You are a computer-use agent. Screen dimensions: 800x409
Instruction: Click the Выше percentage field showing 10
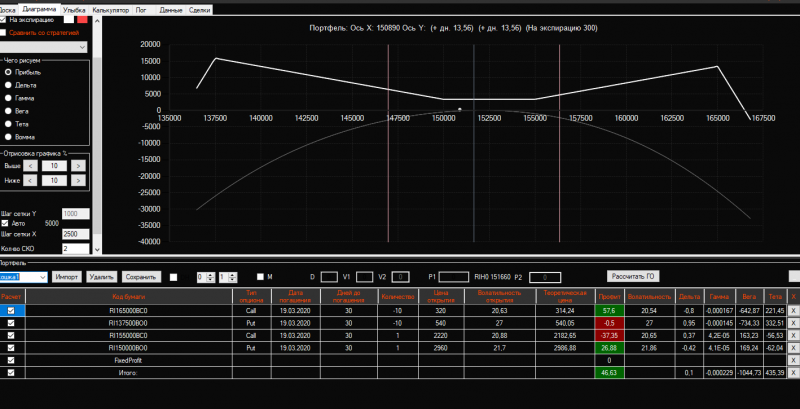pos(55,166)
